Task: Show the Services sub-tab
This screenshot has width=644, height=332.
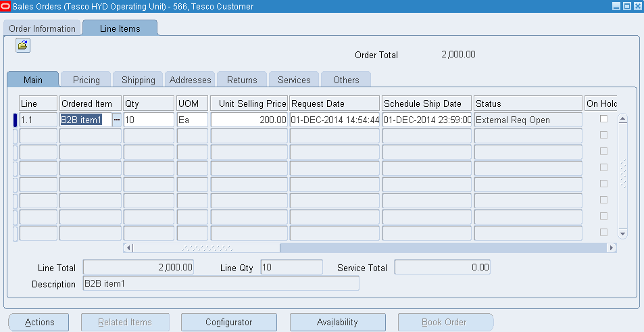Action: (294, 80)
